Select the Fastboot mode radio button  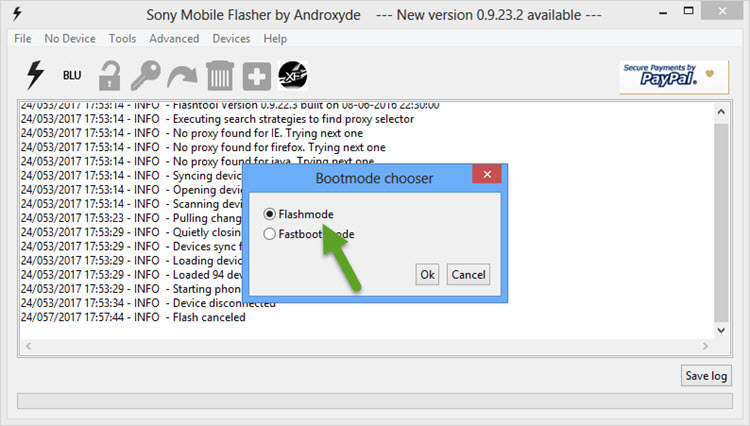point(270,234)
